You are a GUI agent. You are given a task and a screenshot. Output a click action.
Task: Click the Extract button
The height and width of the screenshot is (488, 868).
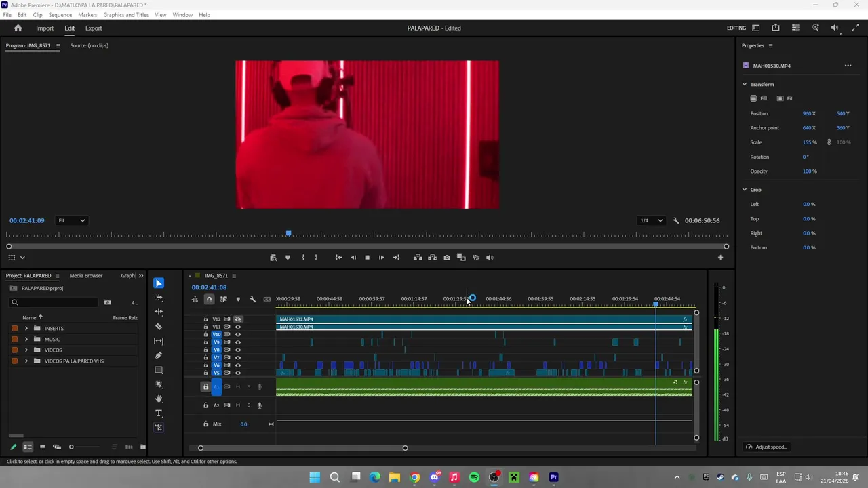pos(432,258)
